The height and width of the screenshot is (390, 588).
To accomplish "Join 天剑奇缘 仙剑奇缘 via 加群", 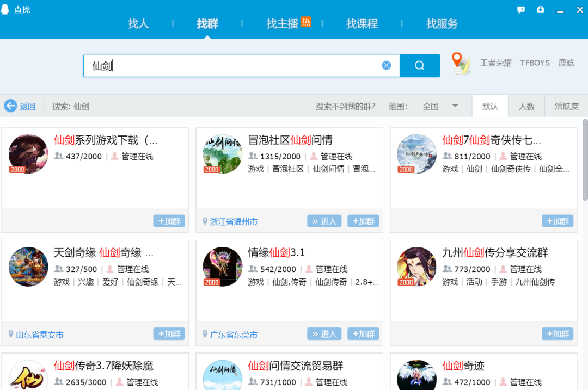I will [x=169, y=334].
